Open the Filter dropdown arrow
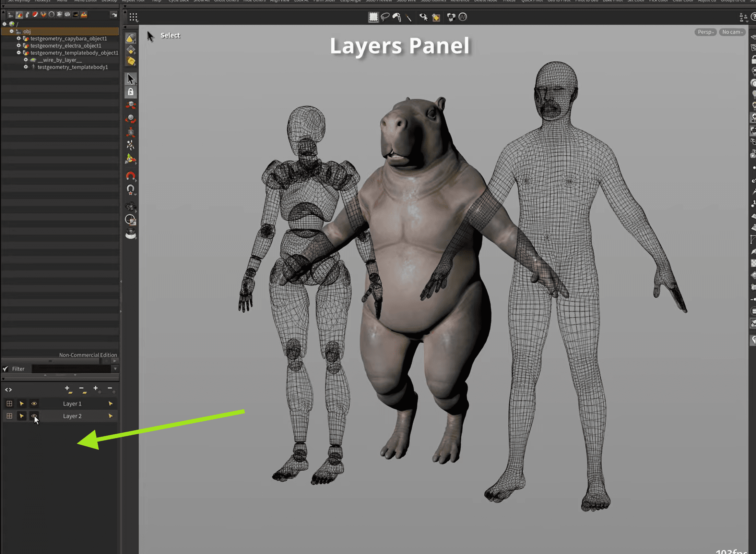This screenshot has height=554, width=756. point(116,369)
